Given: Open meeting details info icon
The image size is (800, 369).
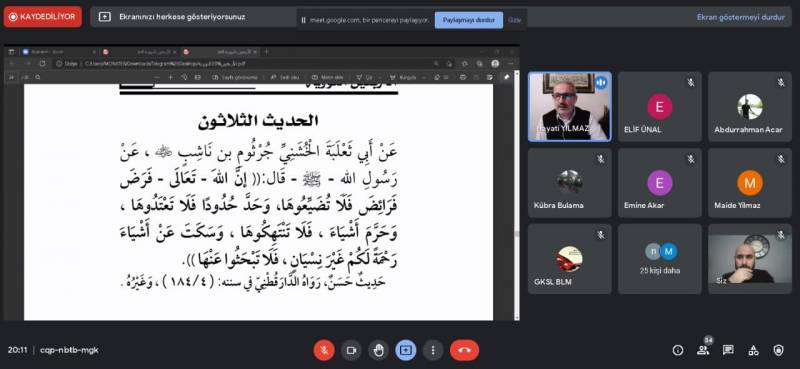Looking at the screenshot, I should pyautogui.click(x=678, y=350).
